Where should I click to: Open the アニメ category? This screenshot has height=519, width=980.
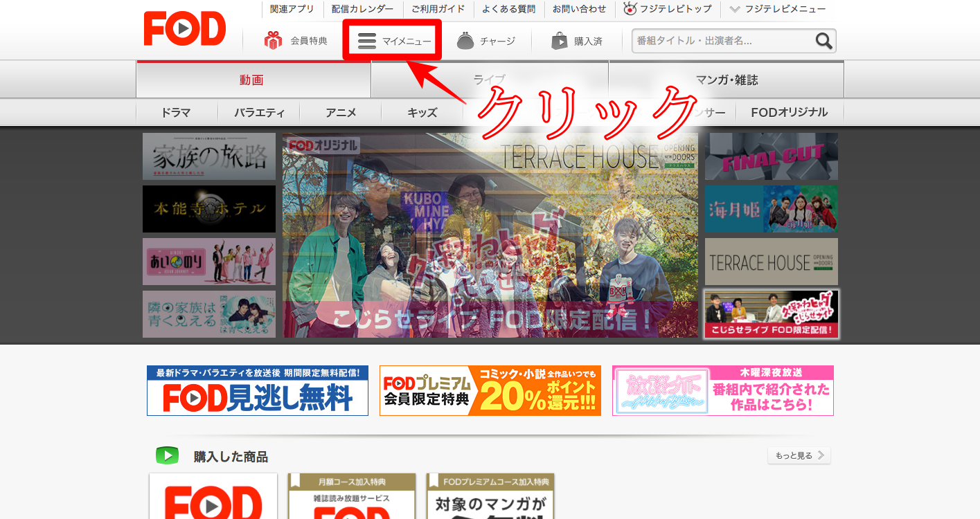pos(341,112)
